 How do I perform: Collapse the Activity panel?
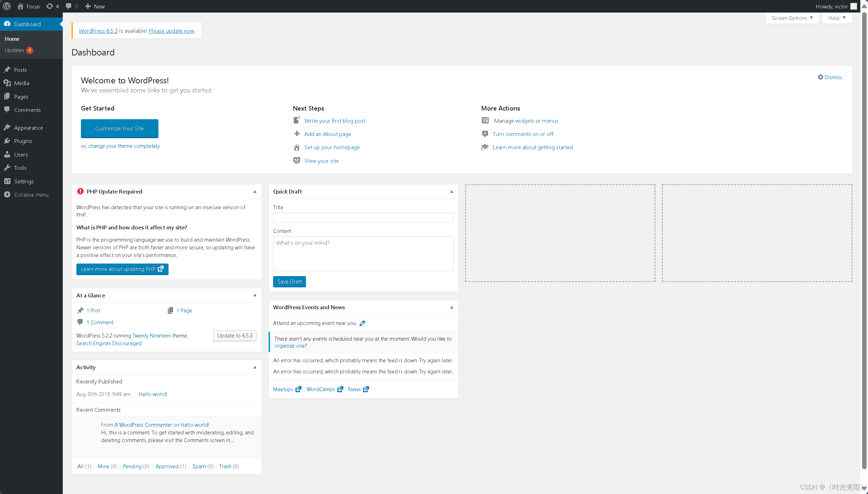click(255, 367)
